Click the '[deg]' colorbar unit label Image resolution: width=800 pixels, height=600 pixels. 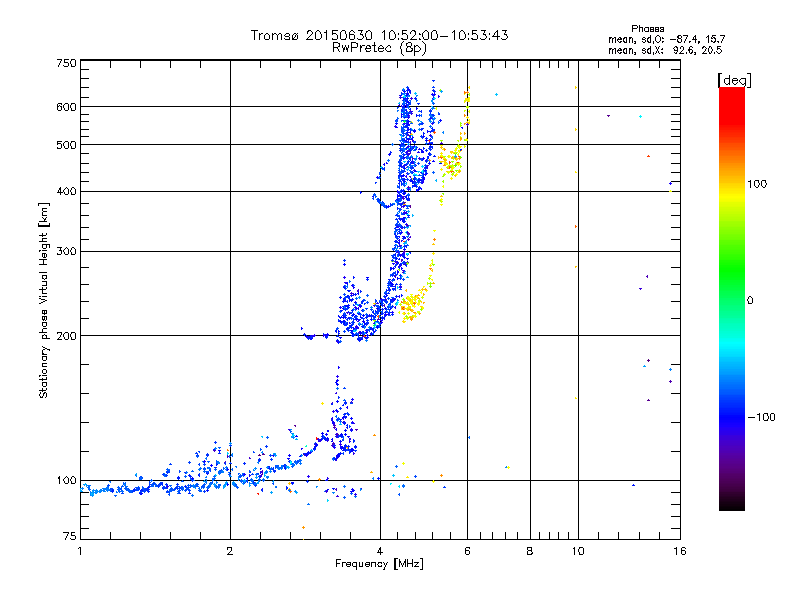tap(734, 80)
